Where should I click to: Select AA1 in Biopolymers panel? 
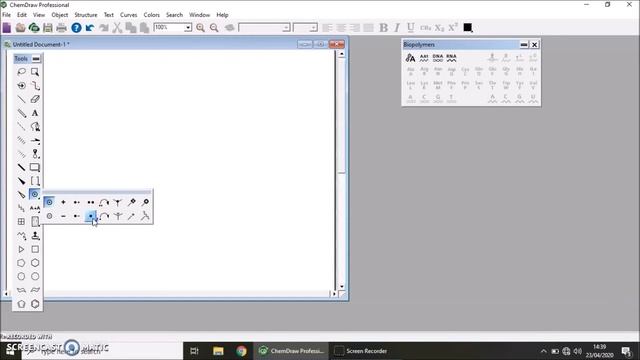coord(424,58)
